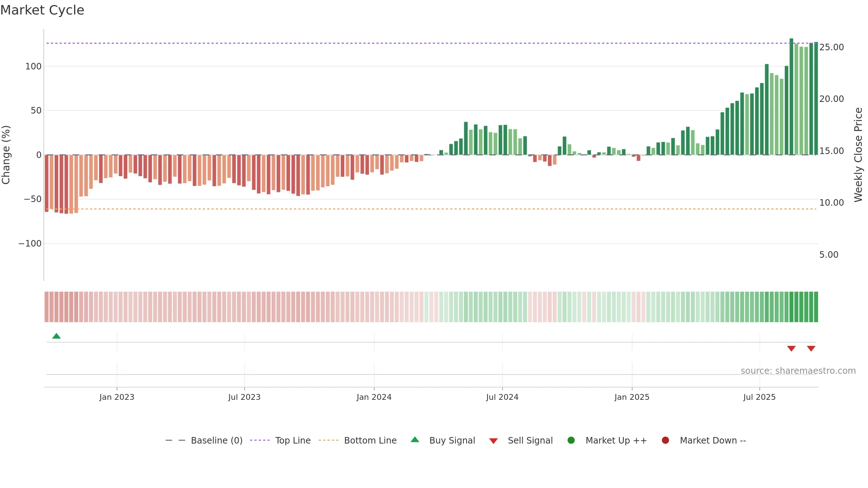This screenshot has height=488, width=868.
Task: Click the dark red circle icon in legend
Action: pyautogui.click(x=665, y=440)
